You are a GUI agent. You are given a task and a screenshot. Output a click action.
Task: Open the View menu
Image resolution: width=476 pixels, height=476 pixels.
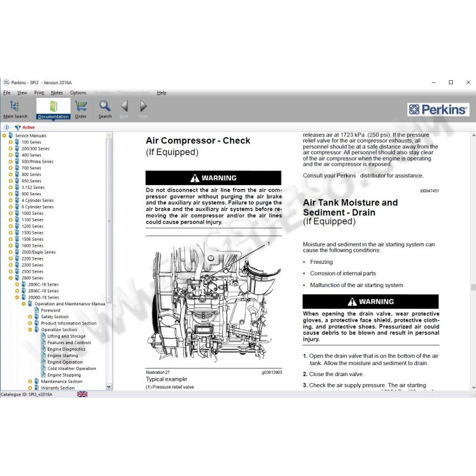pos(22,92)
